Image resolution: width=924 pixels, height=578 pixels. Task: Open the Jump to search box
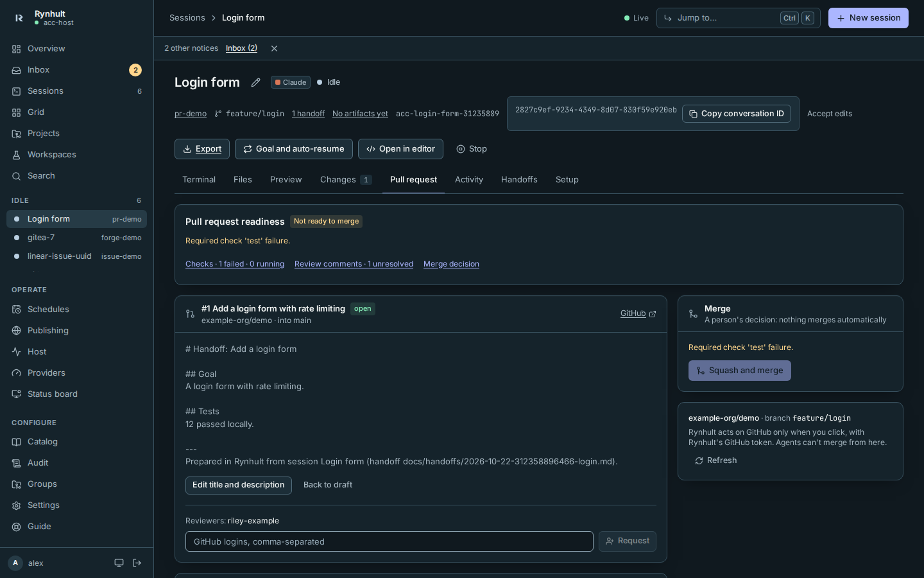click(739, 18)
